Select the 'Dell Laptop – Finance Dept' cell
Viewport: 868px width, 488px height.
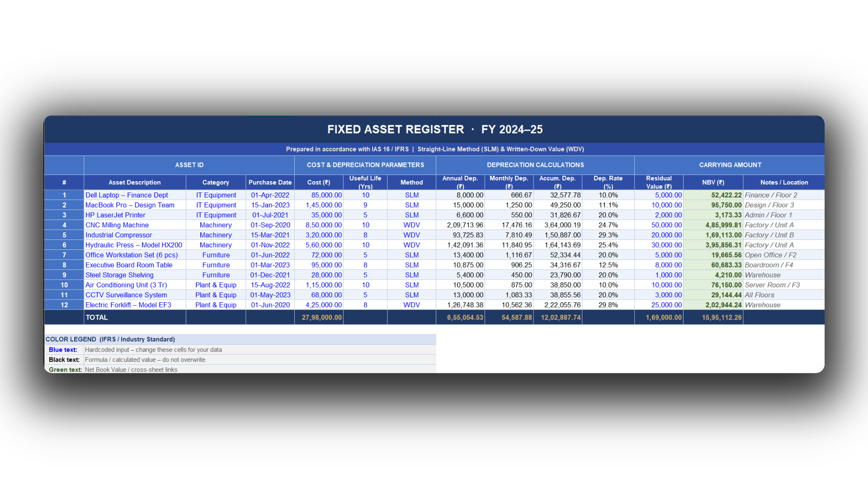135,195
